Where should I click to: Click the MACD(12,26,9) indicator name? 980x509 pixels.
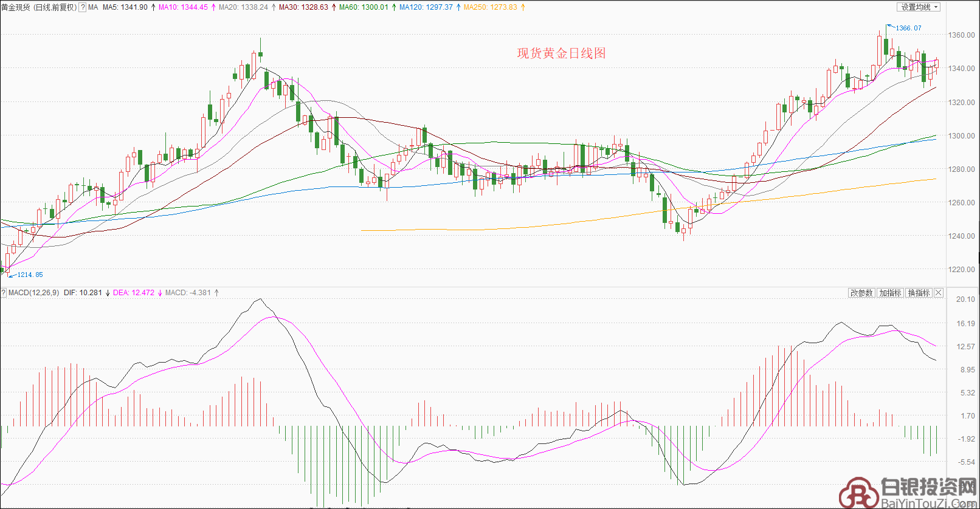click(34, 293)
